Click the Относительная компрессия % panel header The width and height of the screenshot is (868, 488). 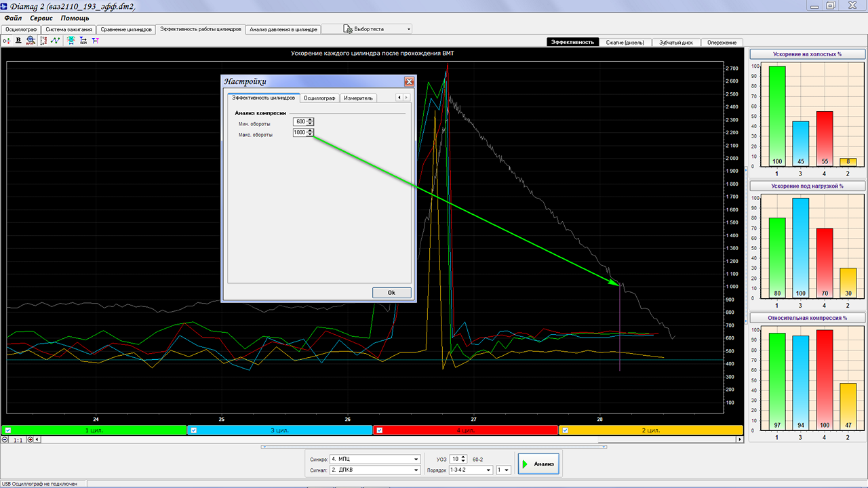[806, 318]
